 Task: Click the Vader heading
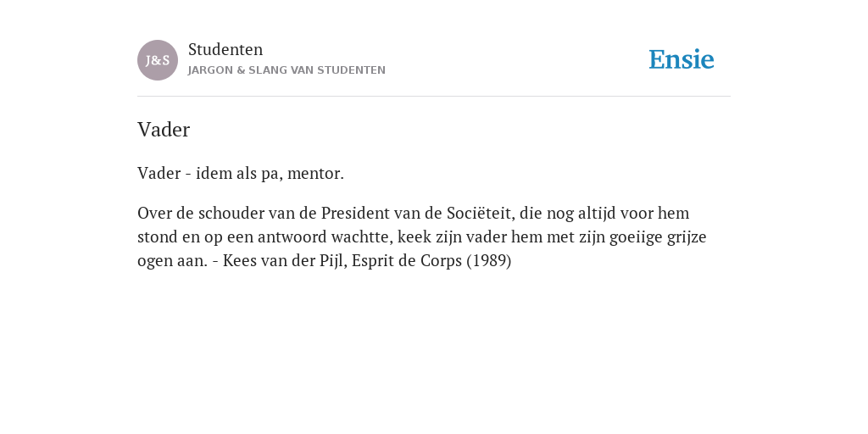point(164,130)
